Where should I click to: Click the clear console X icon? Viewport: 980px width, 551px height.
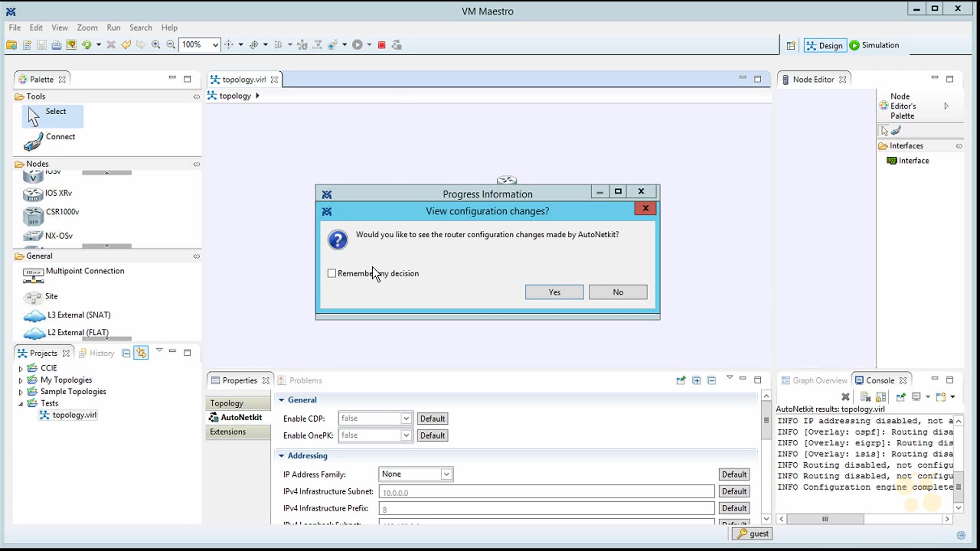click(845, 397)
